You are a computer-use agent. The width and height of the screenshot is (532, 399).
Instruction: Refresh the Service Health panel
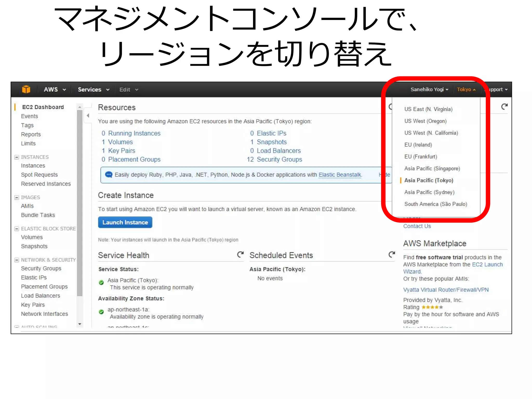click(x=240, y=255)
